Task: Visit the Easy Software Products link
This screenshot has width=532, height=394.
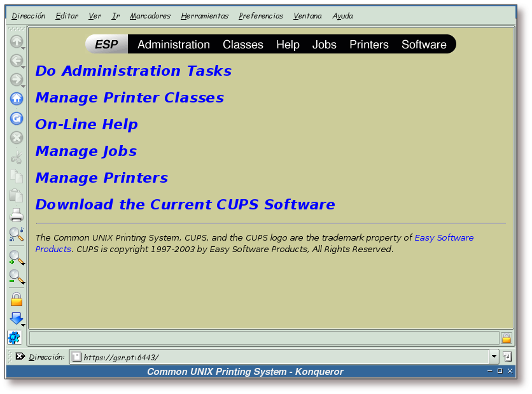Action: point(444,237)
